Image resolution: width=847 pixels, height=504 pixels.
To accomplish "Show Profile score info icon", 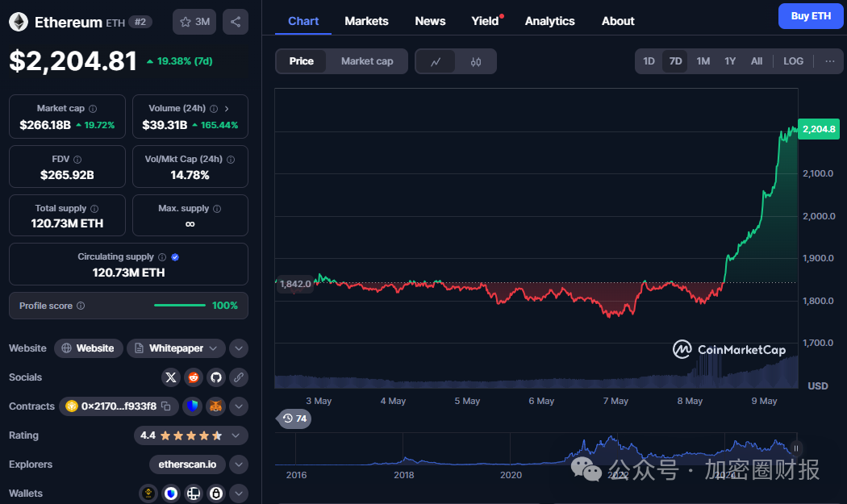I will point(81,306).
